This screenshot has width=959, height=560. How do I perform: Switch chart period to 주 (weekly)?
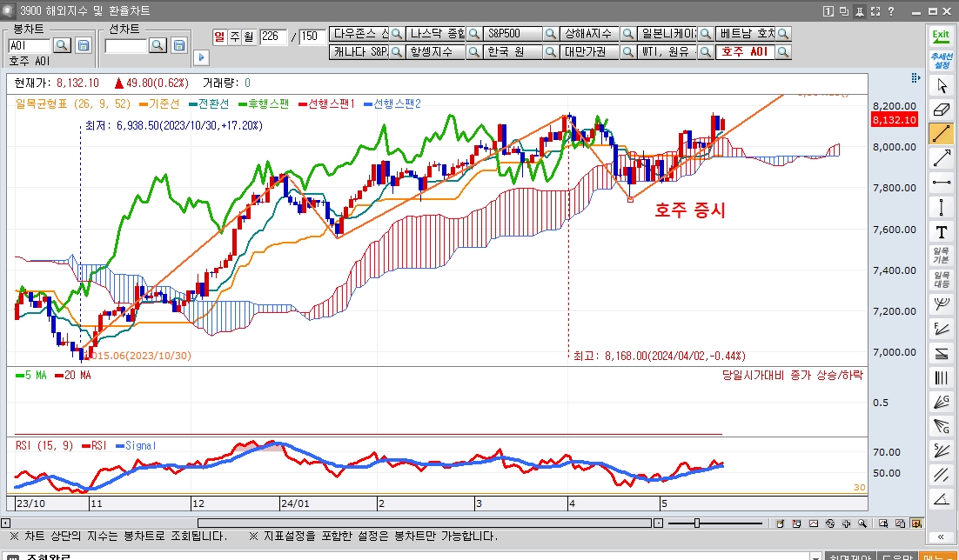(x=234, y=37)
